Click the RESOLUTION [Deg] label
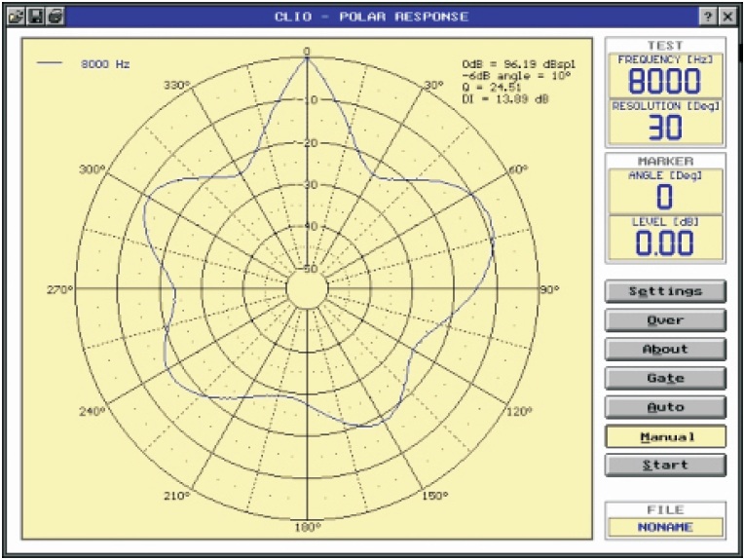 [665, 106]
